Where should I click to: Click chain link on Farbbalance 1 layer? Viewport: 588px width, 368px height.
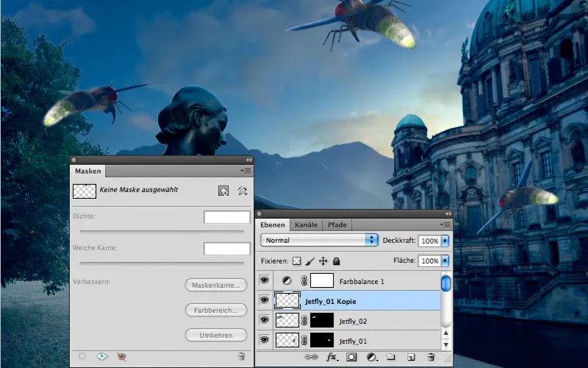(x=304, y=280)
